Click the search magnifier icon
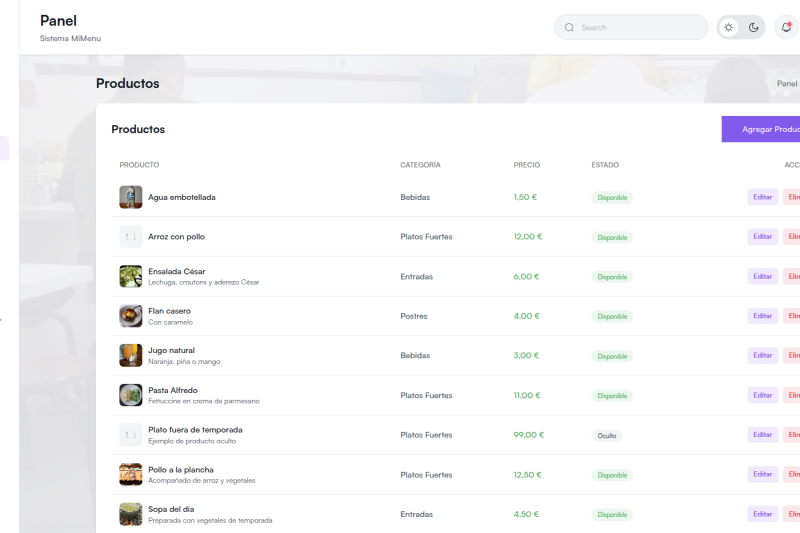The height and width of the screenshot is (533, 800). 569,28
